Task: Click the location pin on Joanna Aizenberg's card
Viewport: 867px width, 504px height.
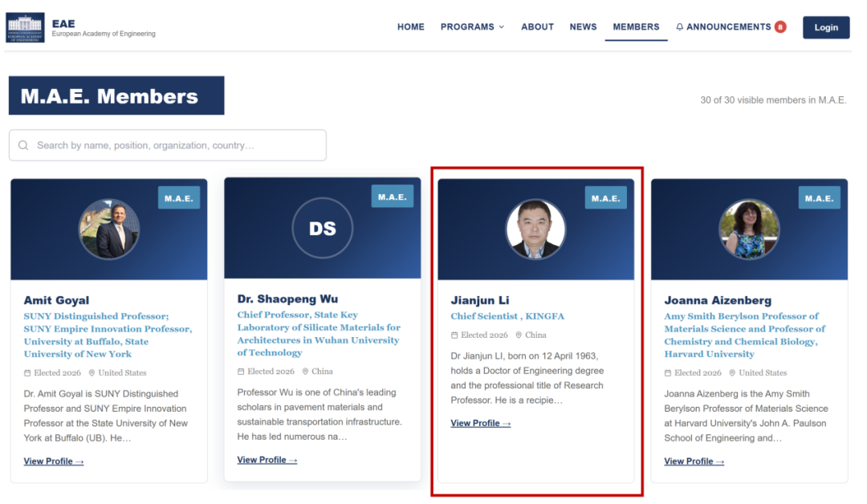Action: pyautogui.click(x=732, y=373)
